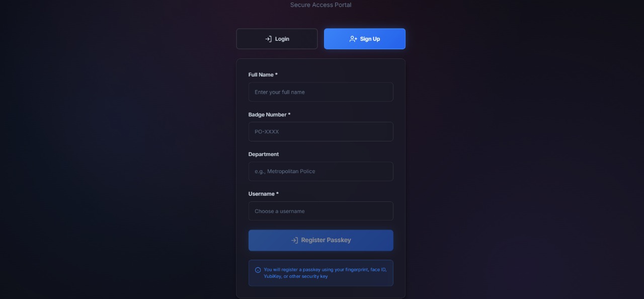
Task: Click the required asterisk beside Badge Number
Action: (x=289, y=114)
